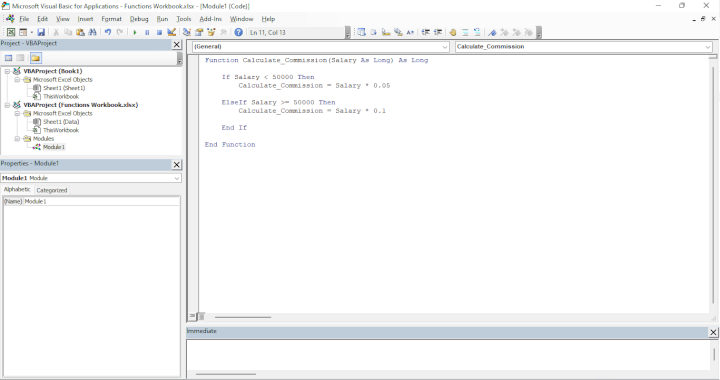Click the Break pause icon
The image size is (720, 380).
coord(147,32)
